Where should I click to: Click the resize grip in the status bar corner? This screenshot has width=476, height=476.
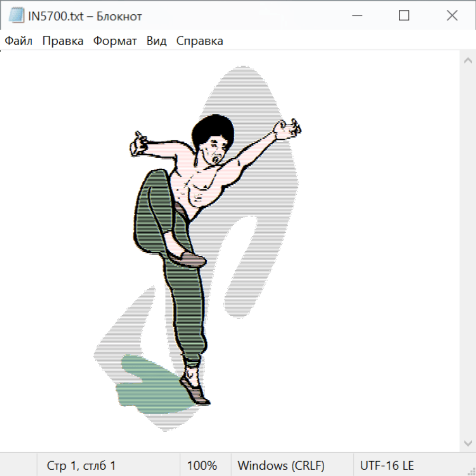471,471
